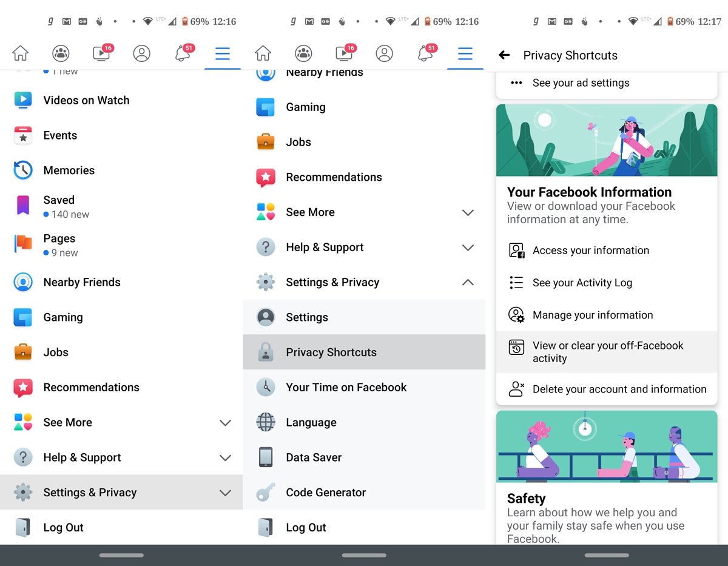This screenshot has height=566, width=728.
Task: Tap Manage your information icon
Action: point(516,315)
